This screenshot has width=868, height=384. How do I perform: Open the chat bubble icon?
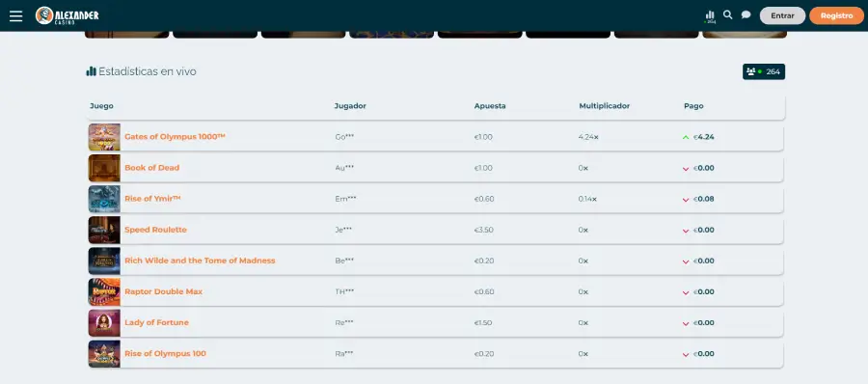click(746, 15)
